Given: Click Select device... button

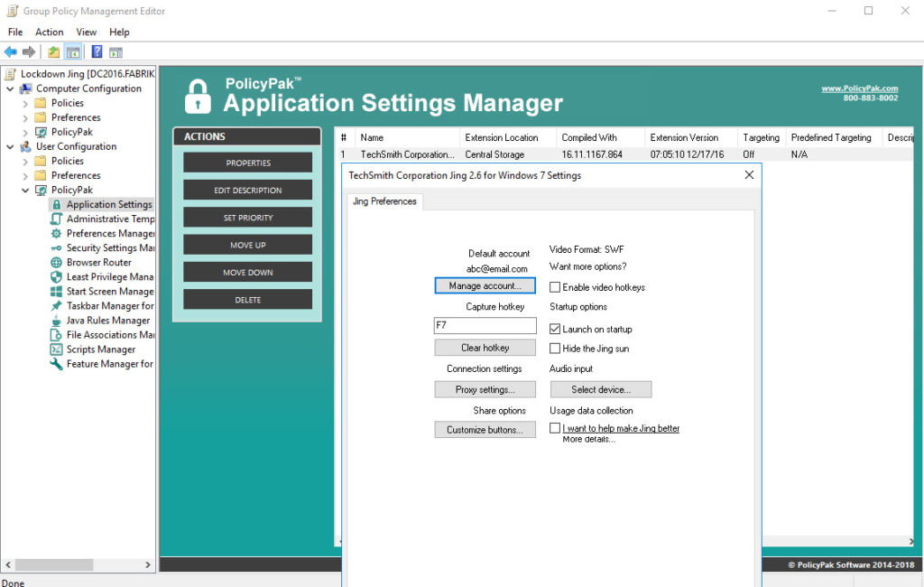Looking at the screenshot, I should click(x=601, y=389).
